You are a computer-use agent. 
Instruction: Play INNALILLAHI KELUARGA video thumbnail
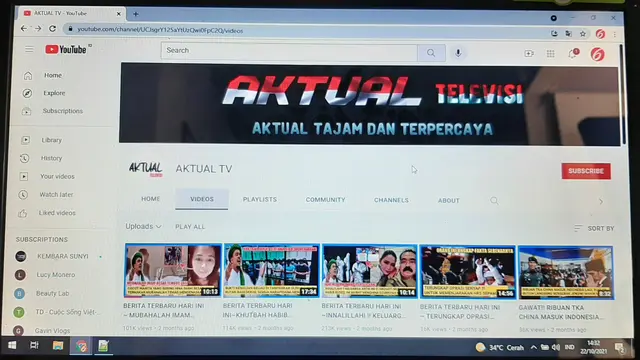[x=370, y=271]
